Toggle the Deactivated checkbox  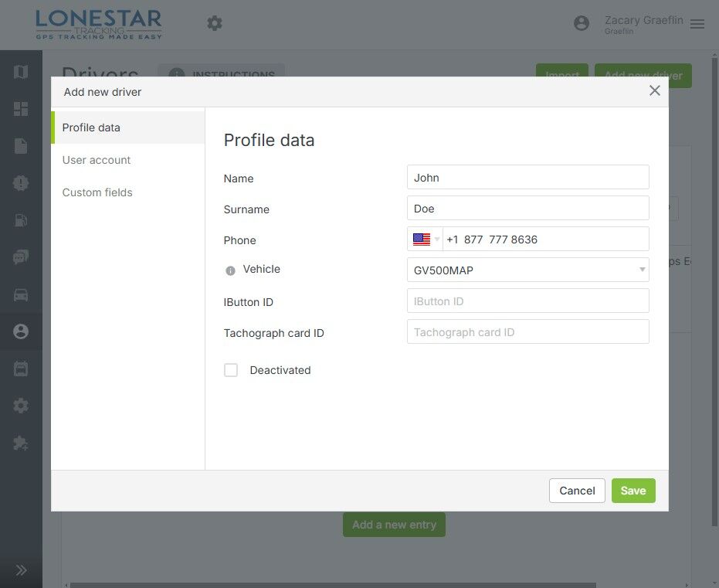point(231,370)
